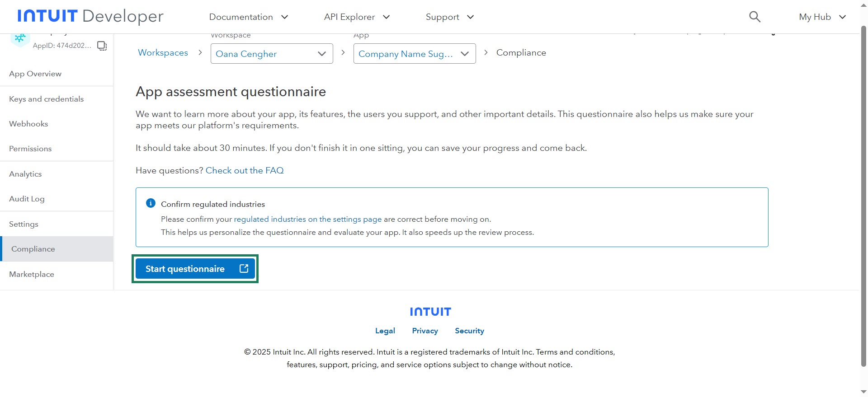This screenshot has height=397, width=868.
Task: Select Audit Log in sidebar
Action: tap(27, 199)
